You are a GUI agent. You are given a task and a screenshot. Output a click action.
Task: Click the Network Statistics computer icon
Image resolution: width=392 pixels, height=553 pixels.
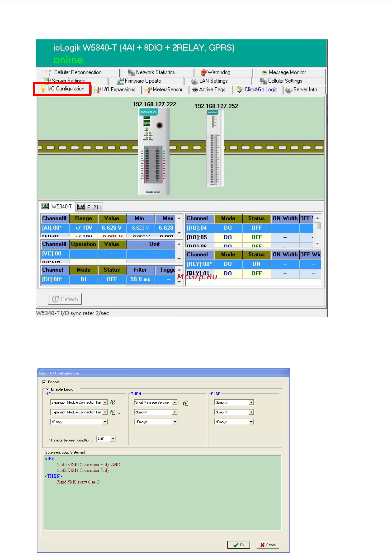click(131, 72)
